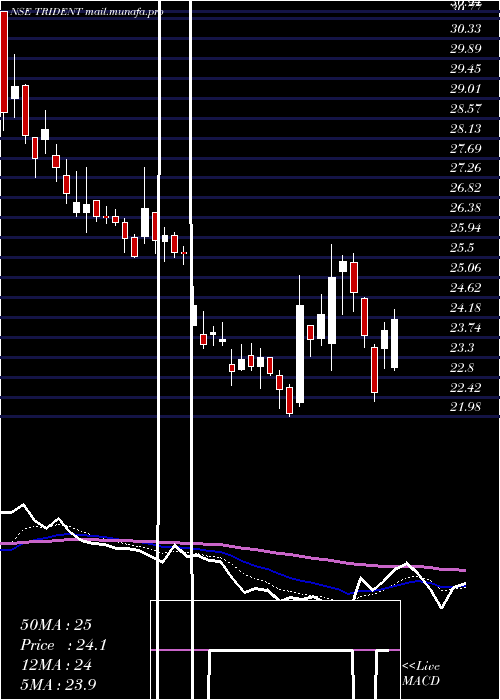Click the 26.38 price axis label
The height and width of the screenshot is (700, 500).
pos(466,208)
